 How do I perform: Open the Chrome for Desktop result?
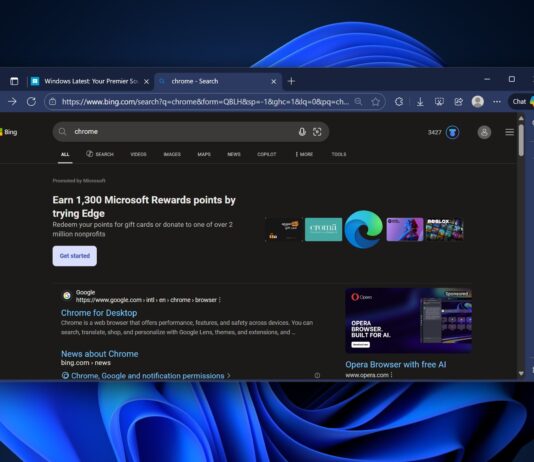[x=99, y=313]
